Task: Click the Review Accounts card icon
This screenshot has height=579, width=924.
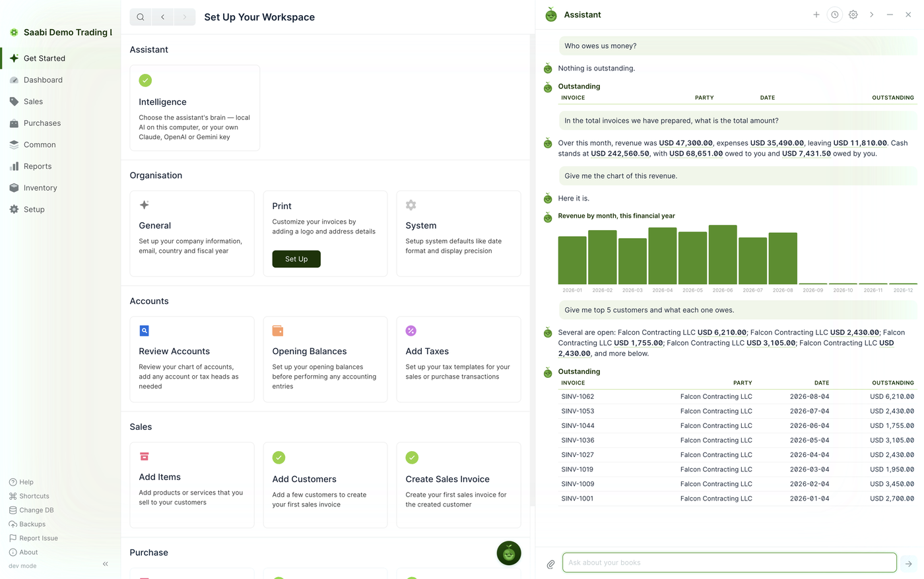Action: click(145, 330)
